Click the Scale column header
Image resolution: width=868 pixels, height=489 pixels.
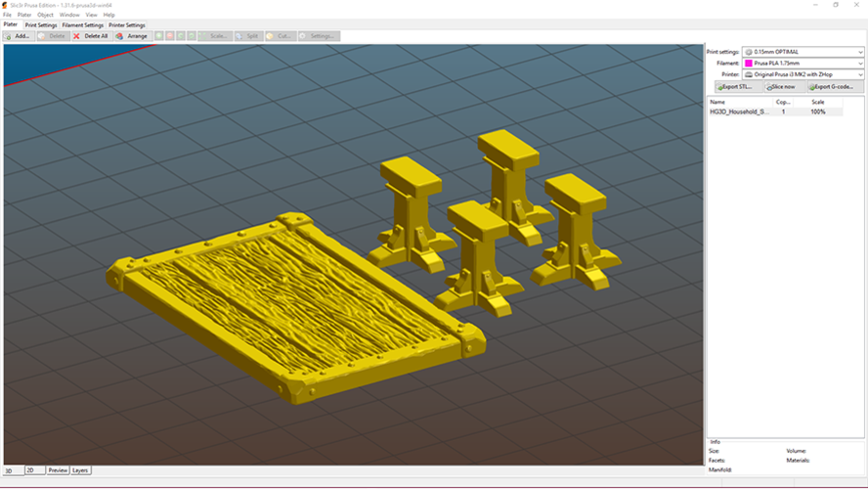pos(817,102)
